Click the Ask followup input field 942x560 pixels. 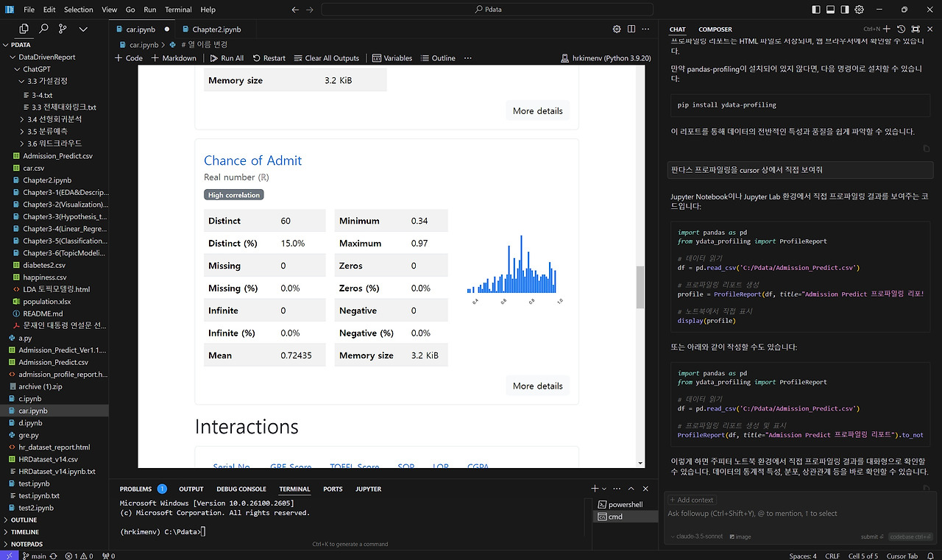801,514
